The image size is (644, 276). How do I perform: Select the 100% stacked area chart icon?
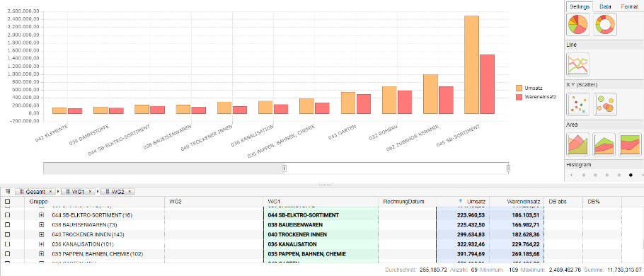pos(630,144)
